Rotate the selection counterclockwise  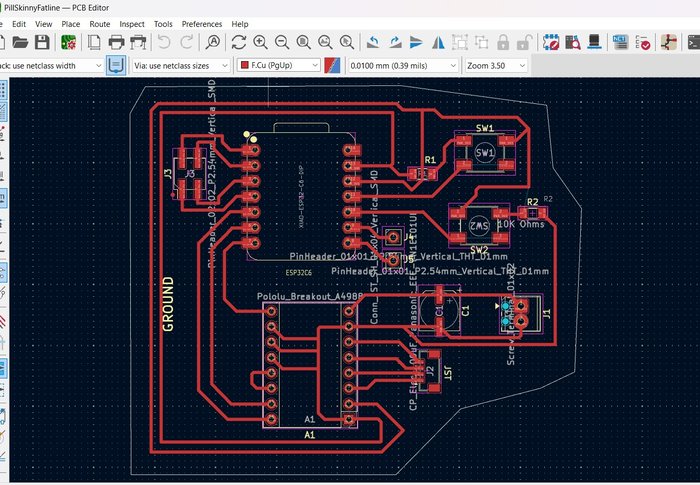373,42
